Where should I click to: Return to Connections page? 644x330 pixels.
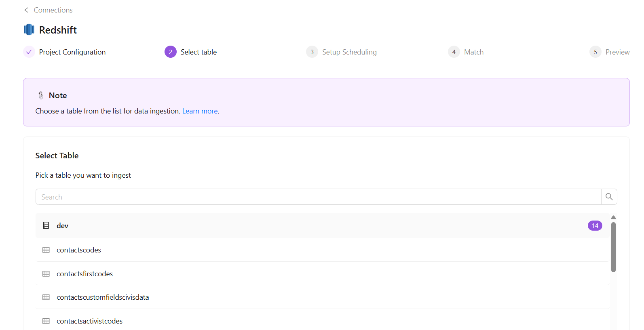coord(53,10)
